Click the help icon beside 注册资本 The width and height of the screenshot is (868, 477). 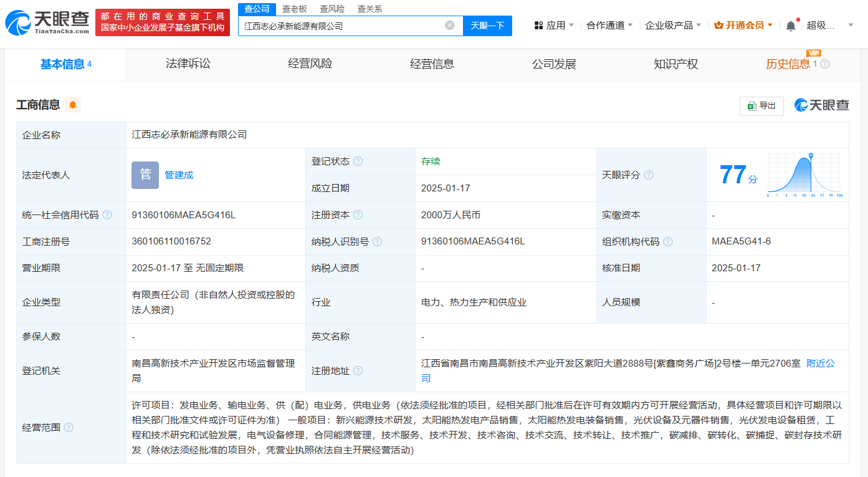coord(358,214)
